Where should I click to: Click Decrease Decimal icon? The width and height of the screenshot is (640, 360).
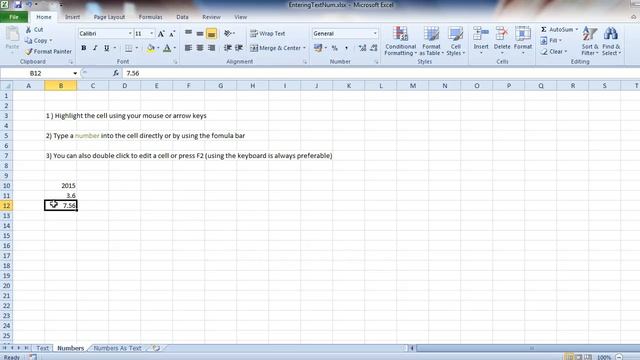[x=373, y=48]
